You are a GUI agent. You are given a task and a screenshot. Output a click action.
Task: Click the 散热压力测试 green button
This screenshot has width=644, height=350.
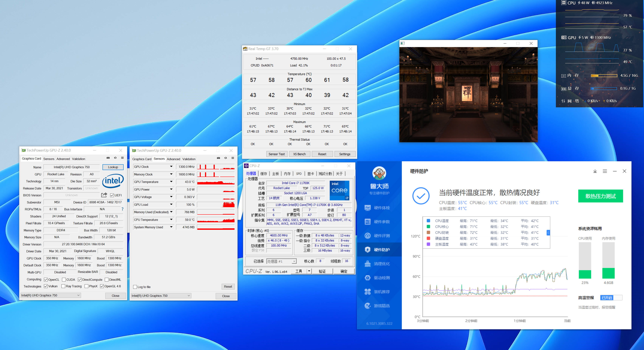(x=600, y=196)
